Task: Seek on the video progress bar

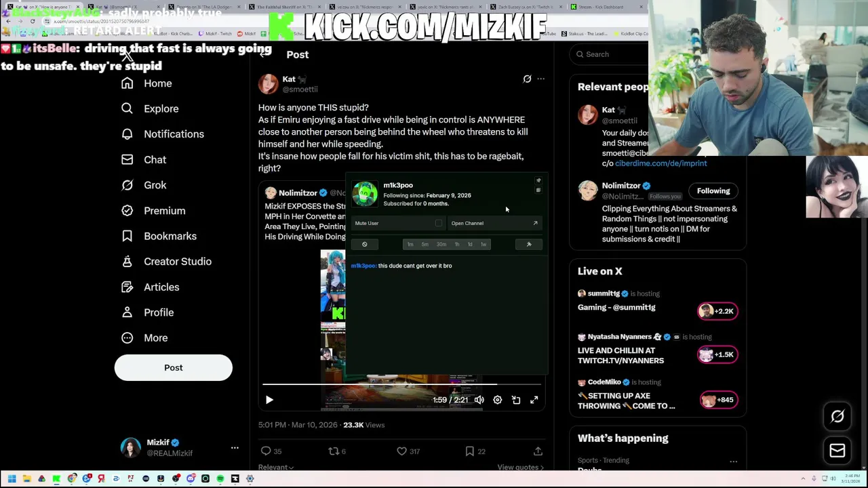Action: pyautogui.click(x=401, y=384)
